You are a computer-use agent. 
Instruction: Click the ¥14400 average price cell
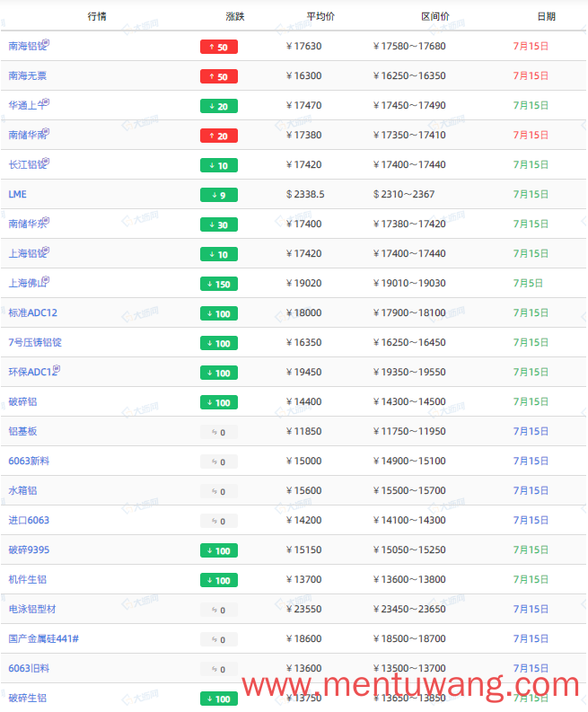coord(303,402)
